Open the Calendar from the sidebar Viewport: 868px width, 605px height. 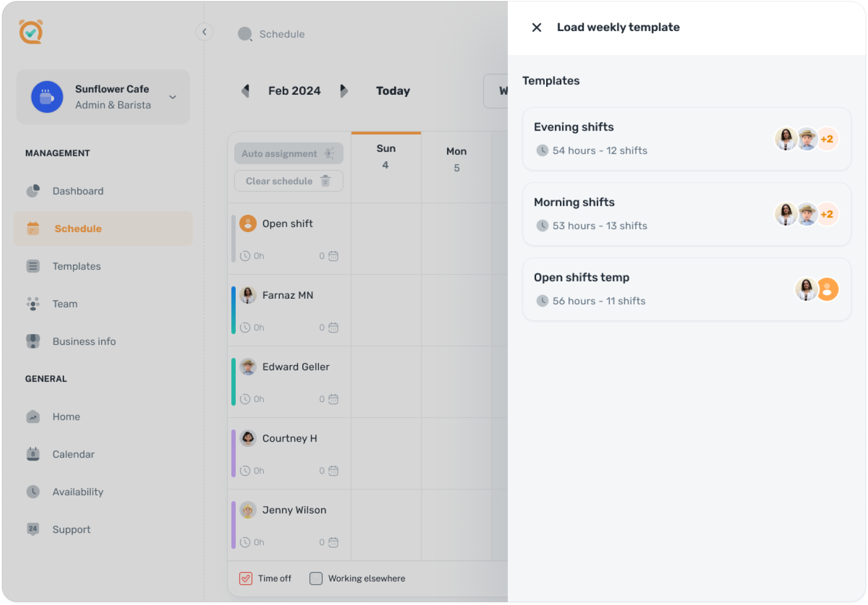pyautogui.click(x=73, y=454)
